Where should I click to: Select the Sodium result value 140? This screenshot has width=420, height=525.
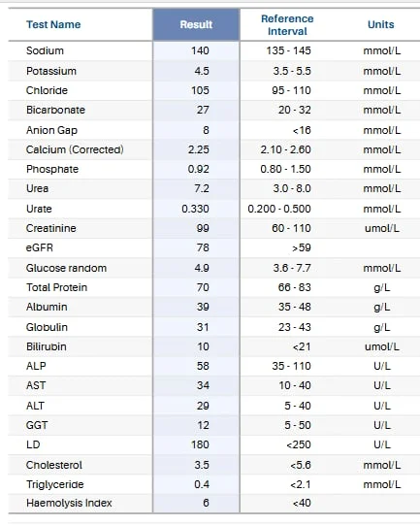pos(200,50)
